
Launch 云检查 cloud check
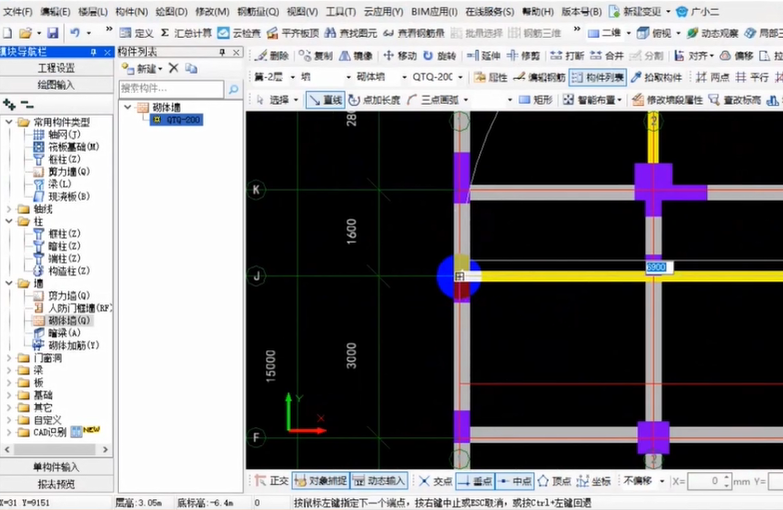tap(239, 33)
